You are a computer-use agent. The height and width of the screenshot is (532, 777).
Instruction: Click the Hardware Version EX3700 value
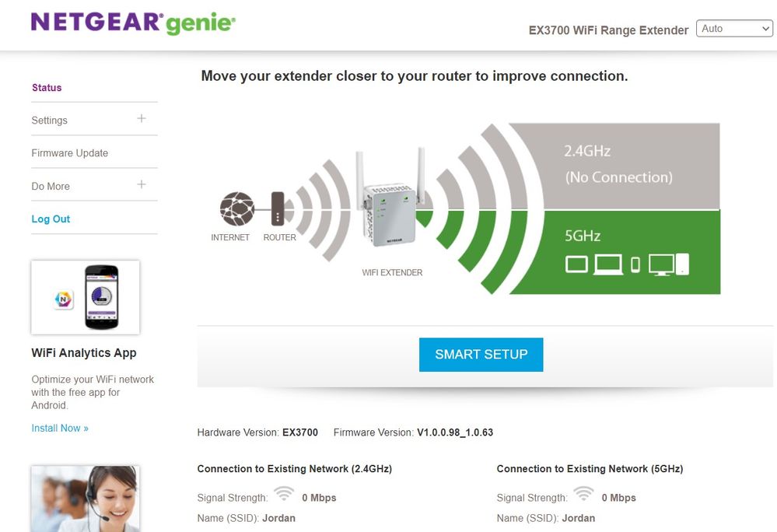click(x=300, y=432)
